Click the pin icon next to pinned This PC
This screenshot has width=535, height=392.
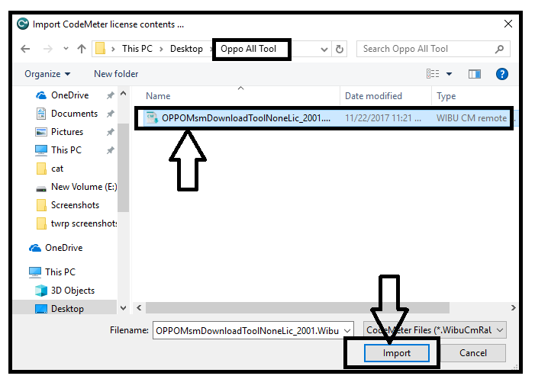(110, 150)
